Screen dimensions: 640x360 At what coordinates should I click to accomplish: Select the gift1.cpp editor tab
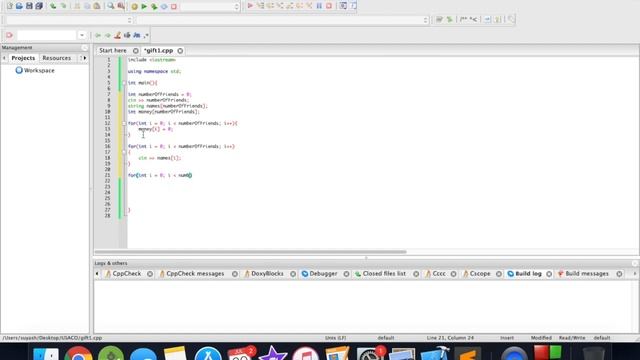coord(159,50)
